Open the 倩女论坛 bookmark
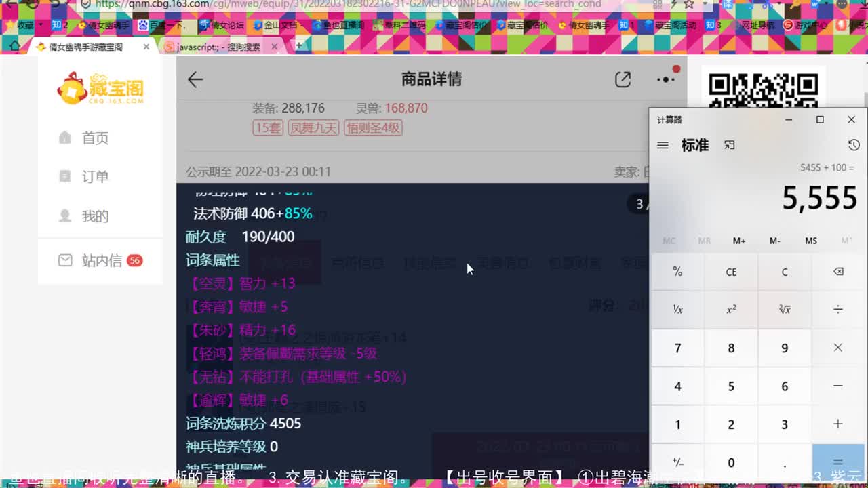The image size is (868, 488). point(222,25)
